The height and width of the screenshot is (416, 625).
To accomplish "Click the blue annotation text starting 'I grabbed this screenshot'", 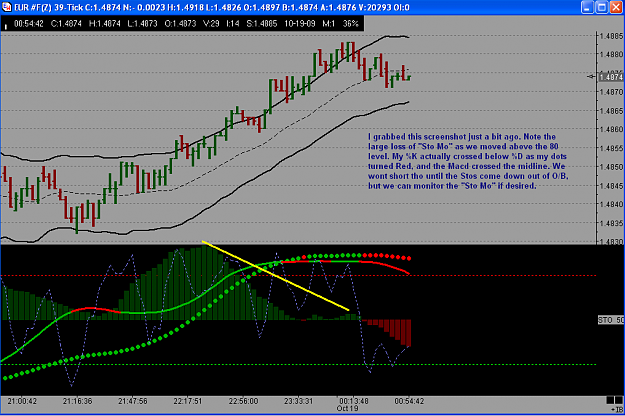I will coord(468,161).
